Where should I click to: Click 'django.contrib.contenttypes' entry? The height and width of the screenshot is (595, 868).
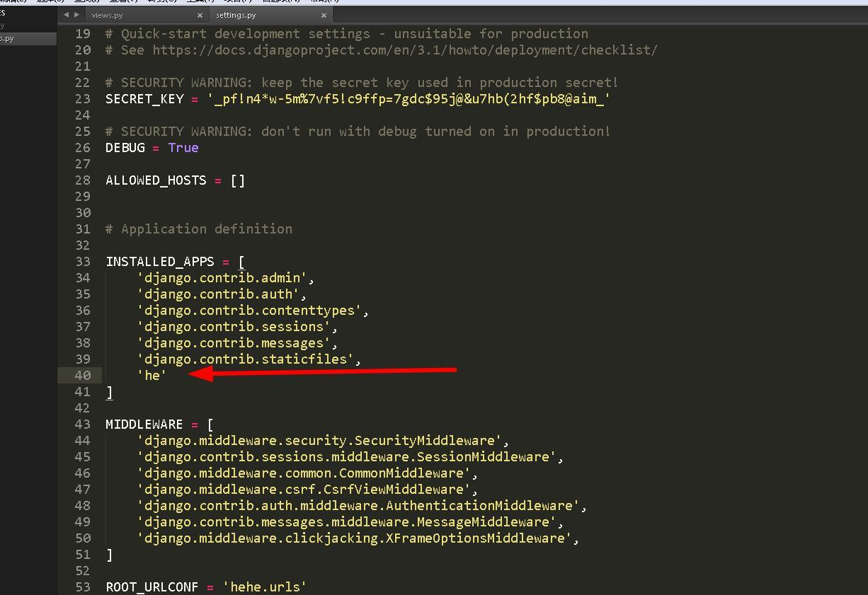click(x=249, y=310)
